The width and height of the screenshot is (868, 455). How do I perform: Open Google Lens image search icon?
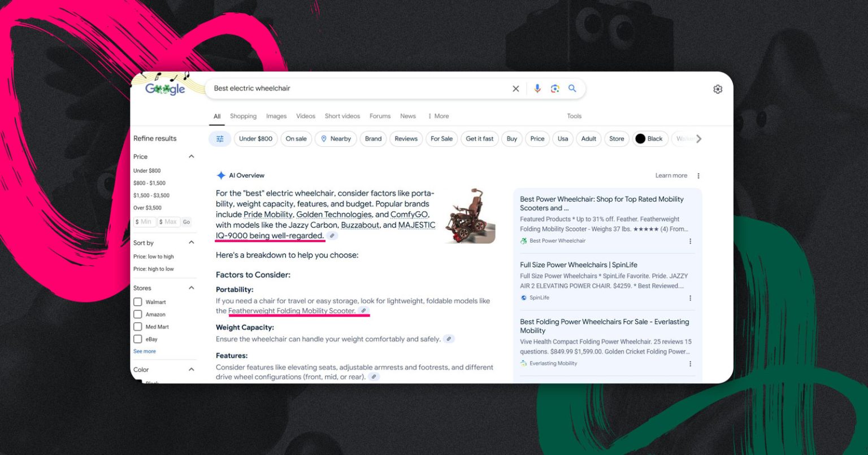pos(555,89)
